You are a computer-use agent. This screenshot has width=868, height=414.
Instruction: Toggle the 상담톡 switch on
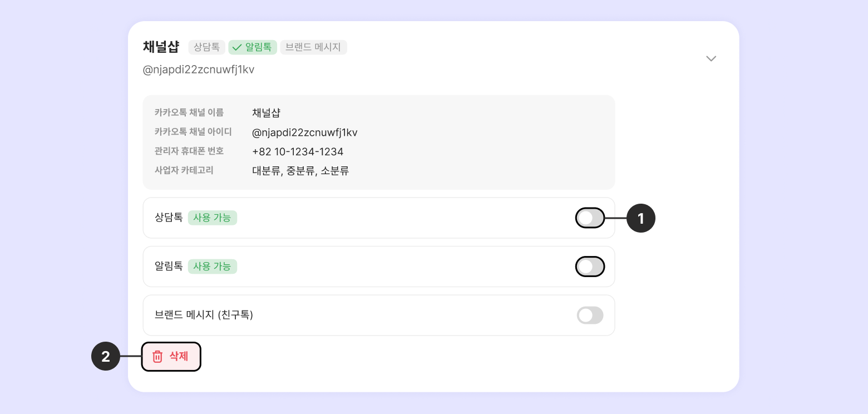click(x=590, y=218)
